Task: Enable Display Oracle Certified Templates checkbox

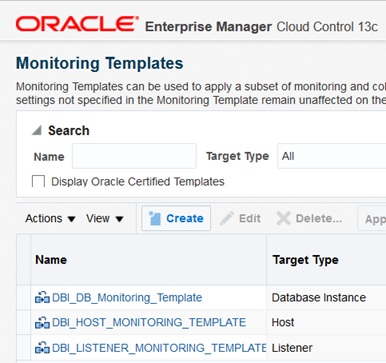Action: point(38,182)
